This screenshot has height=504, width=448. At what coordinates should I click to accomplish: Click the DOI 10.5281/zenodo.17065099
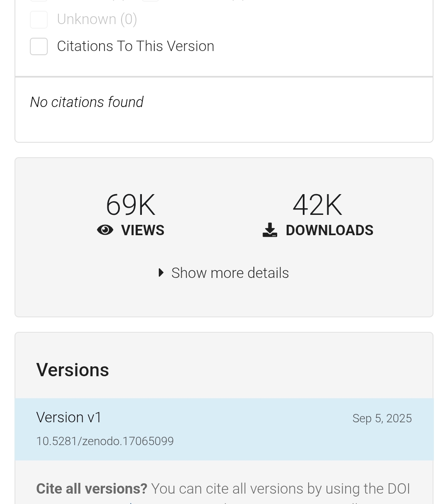coord(105,441)
